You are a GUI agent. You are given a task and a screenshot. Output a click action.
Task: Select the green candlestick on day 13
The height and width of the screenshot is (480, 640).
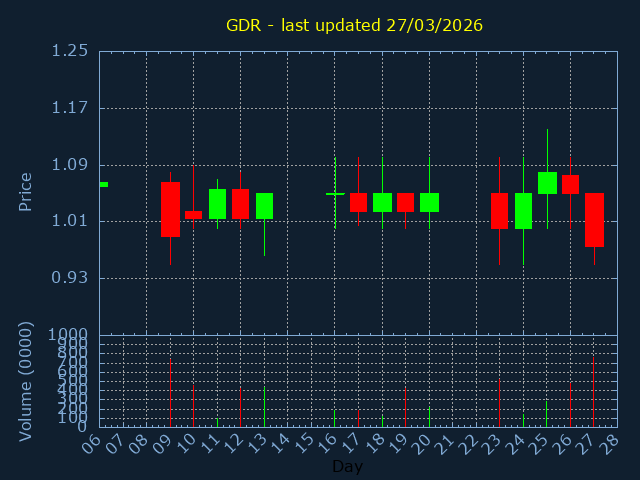pyautogui.click(x=264, y=205)
